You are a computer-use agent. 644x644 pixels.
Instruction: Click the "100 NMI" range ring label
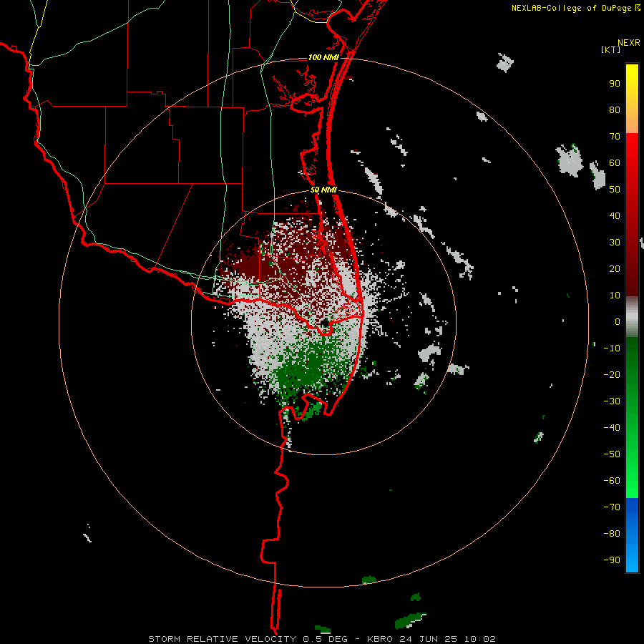tap(323, 57)
